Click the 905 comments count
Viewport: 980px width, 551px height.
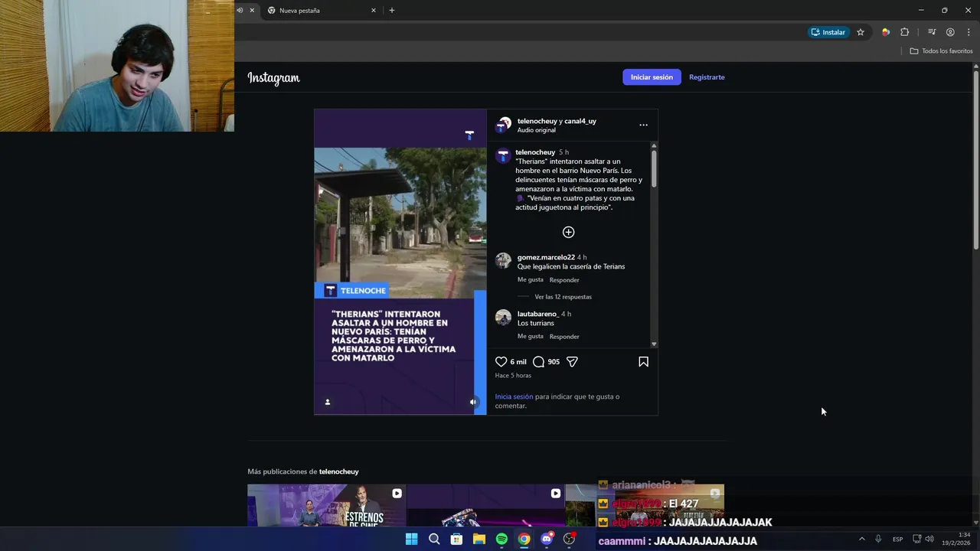point(554,362)
